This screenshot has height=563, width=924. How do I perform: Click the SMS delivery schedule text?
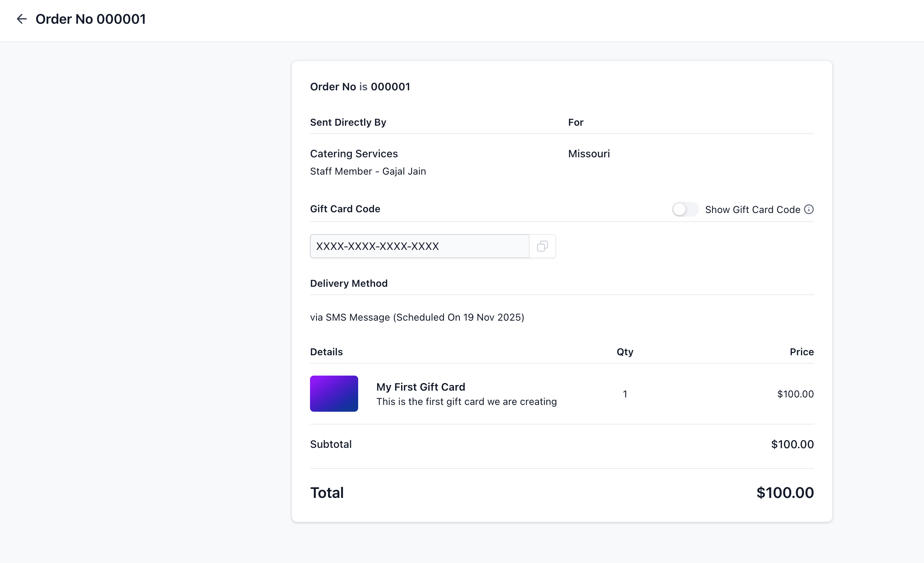(417, 317)
